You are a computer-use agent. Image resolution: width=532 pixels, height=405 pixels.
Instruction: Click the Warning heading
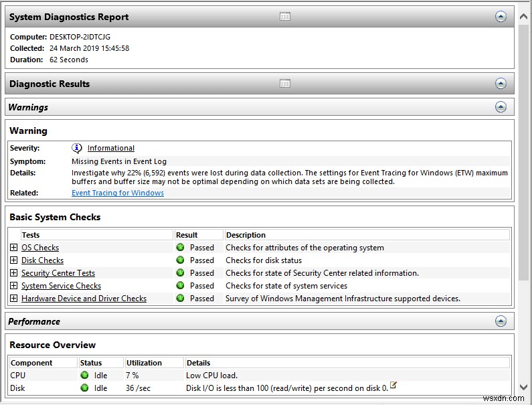click(x=29, y=131)
